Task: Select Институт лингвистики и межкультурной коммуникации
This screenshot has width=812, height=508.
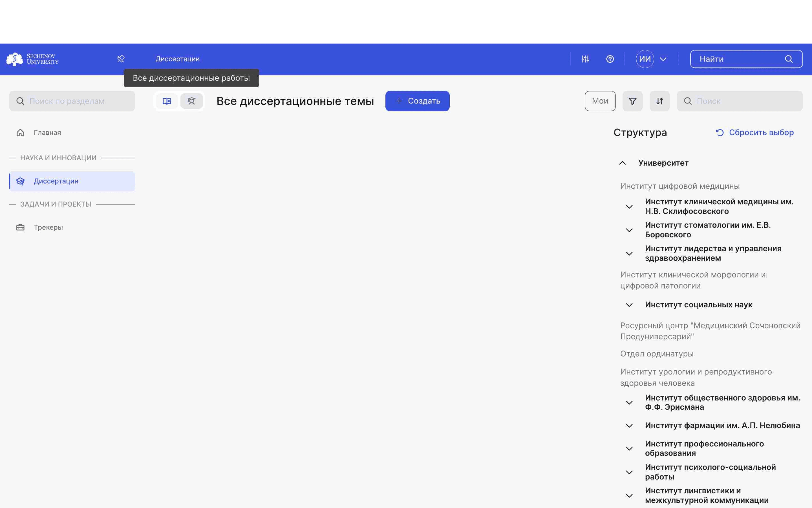Action: (707, 496)
